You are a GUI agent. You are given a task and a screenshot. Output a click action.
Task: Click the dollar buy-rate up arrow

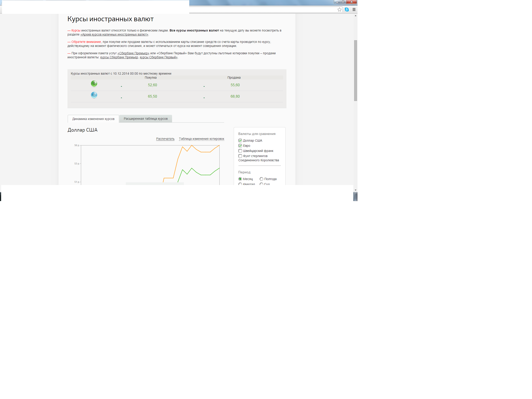tap(122, 86)
